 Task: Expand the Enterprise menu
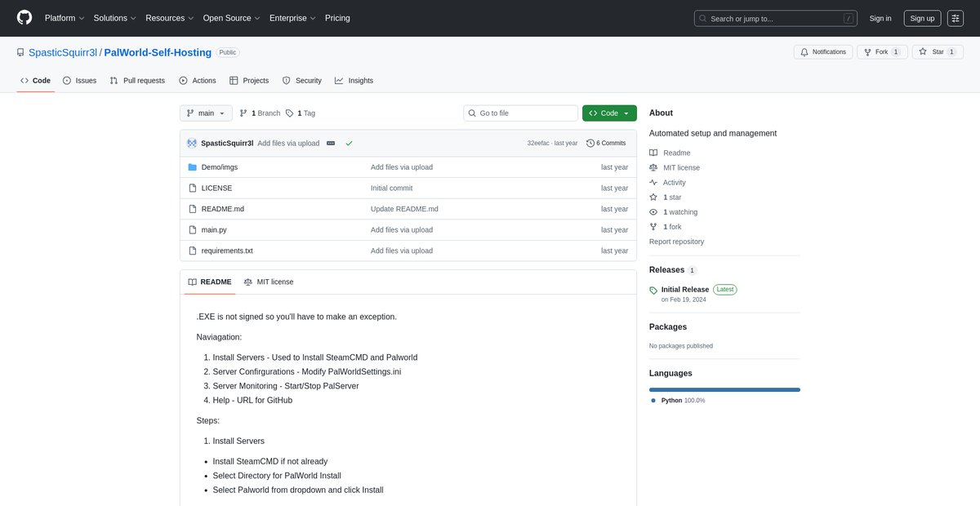[293, 18]
